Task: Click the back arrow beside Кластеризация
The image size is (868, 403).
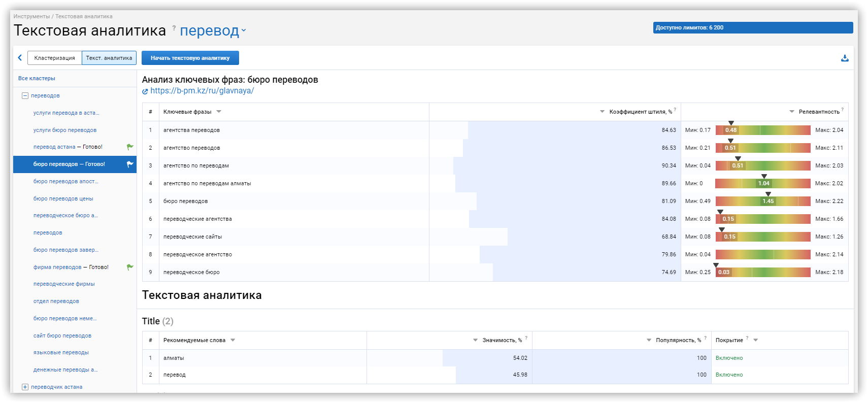Action: (x=20, y=58)
